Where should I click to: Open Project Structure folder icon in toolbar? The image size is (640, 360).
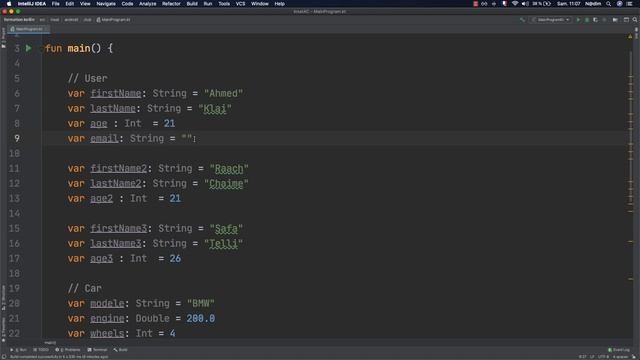(615, 20)
